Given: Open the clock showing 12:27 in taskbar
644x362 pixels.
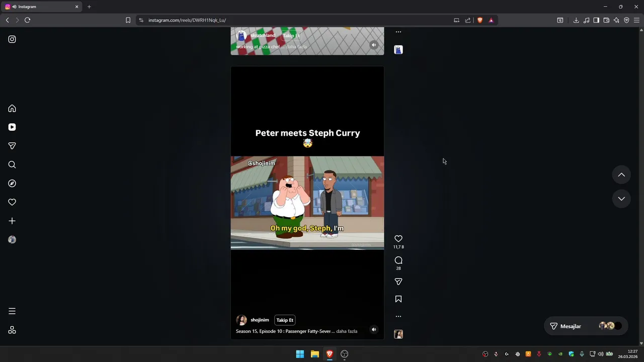Looking at the screenshot, I should [628, 354].
